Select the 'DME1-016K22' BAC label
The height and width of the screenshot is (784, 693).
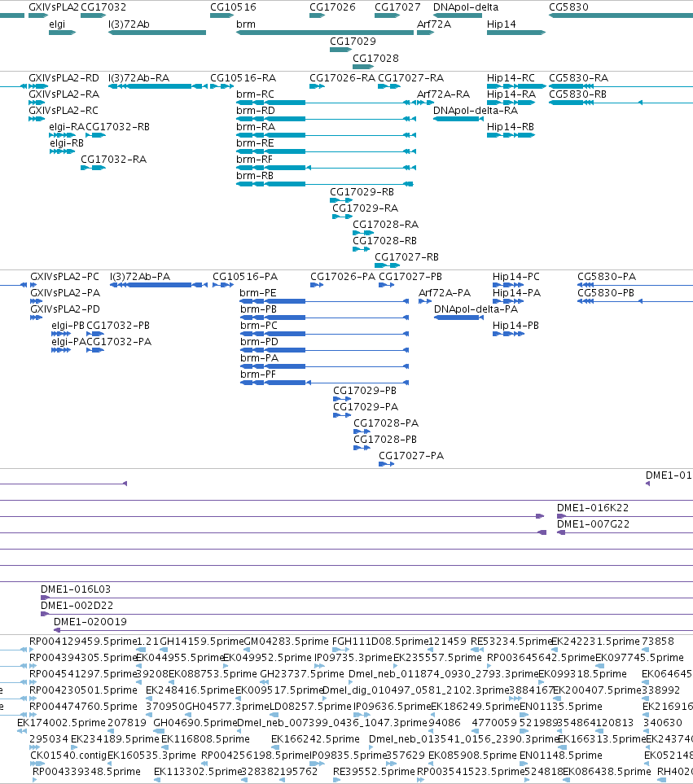(593, 508)
